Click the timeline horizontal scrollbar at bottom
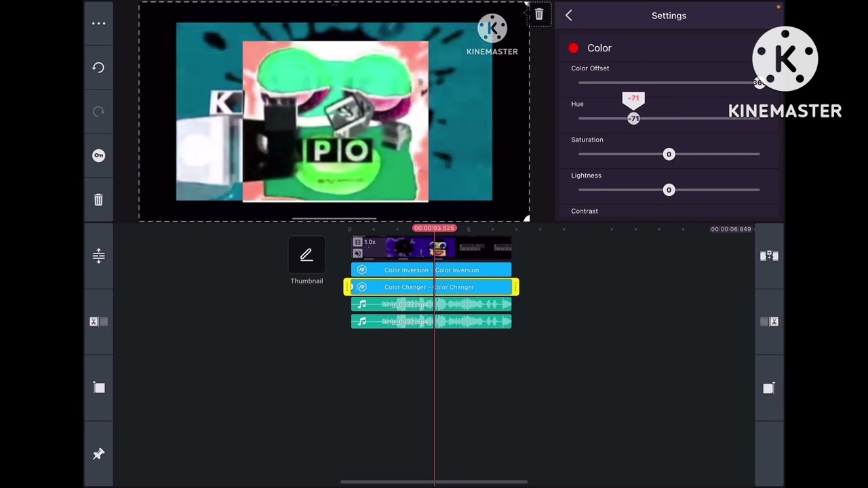Viewport: 868px width, 488px height. (434, 482)
